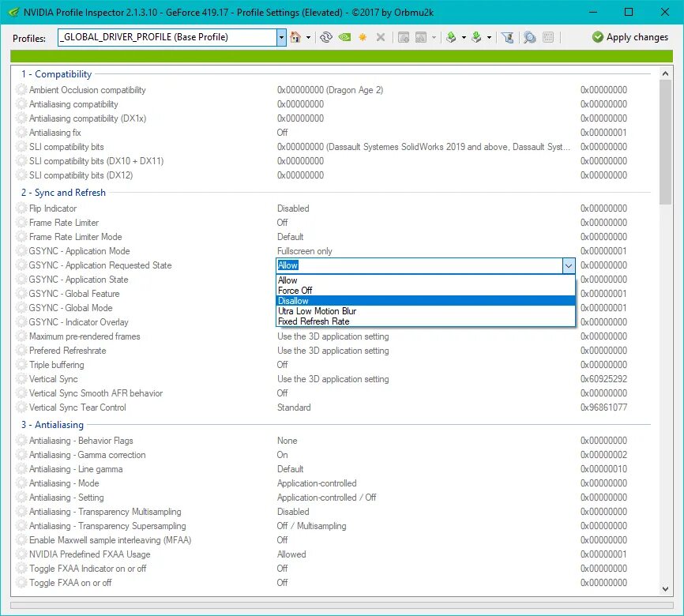Choose Utra Low Motion Blur option
This screenshot has height=616, width=684.
425,311
